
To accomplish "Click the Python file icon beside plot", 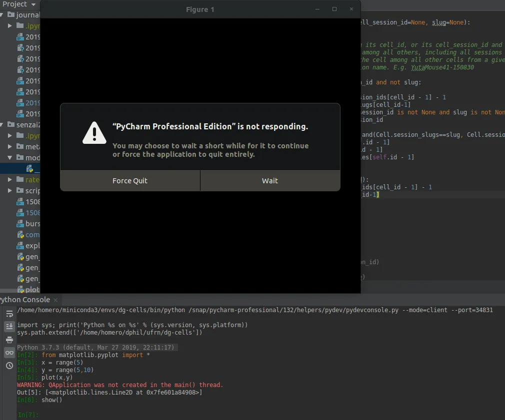I will (x=20, y=290).
